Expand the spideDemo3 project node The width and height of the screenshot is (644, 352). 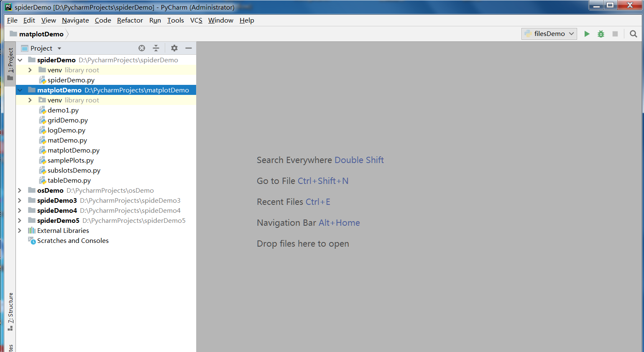20,200
